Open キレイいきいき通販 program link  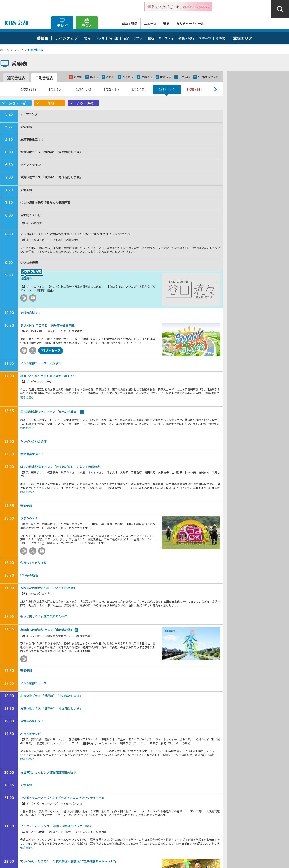point(33,441)
